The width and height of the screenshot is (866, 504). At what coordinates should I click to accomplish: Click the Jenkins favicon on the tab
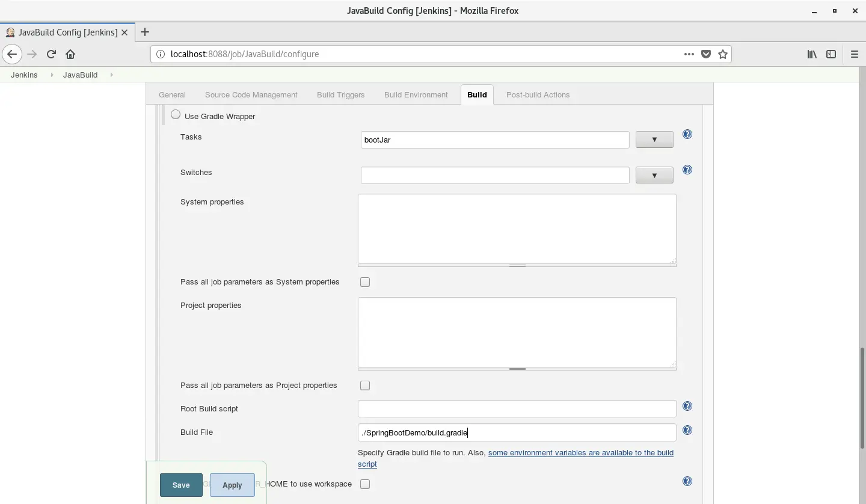click(x=10, y=32)
